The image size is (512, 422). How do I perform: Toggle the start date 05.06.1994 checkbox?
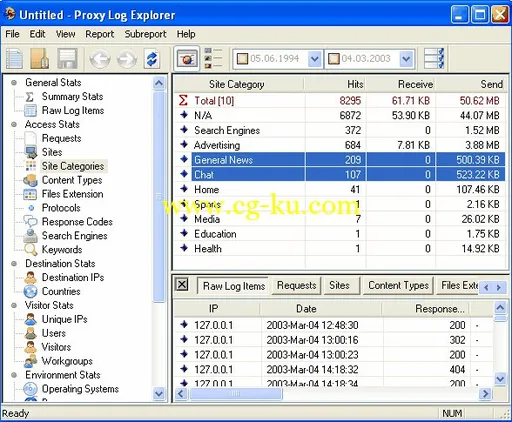click(x=242, y=59)
